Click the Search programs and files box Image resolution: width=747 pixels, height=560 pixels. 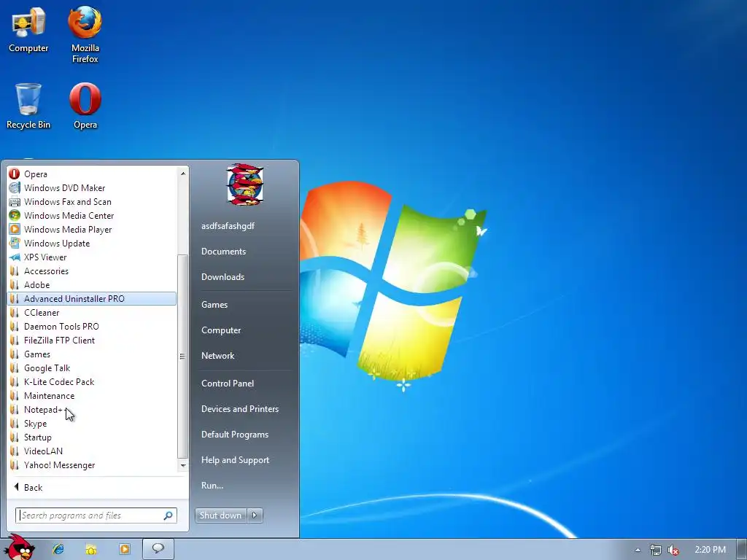click(x=96, y=516)
